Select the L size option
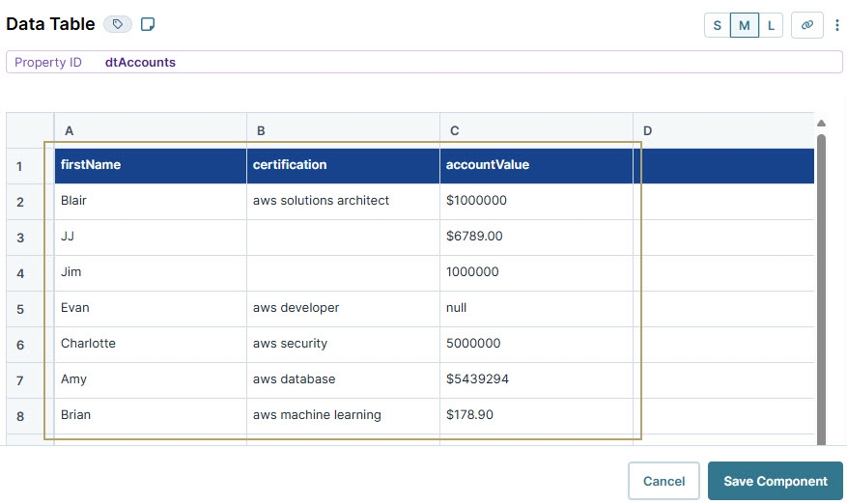 click(x=771, y=25)
